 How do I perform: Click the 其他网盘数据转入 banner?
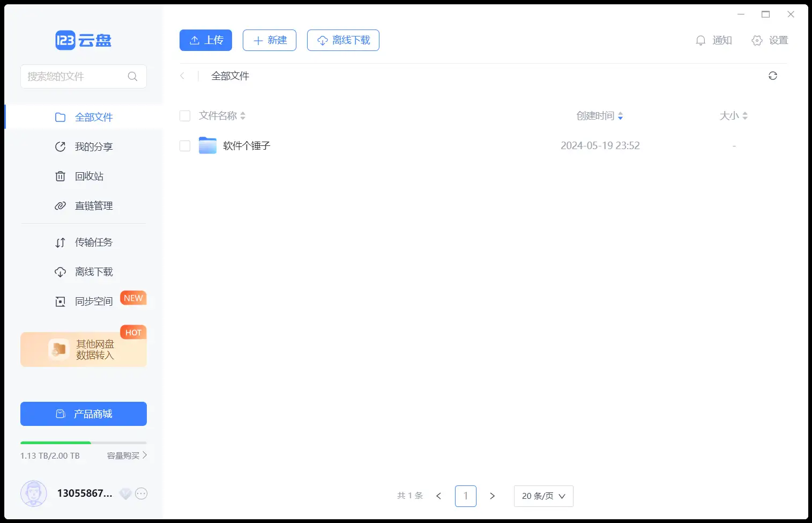pyautogui.click(x=84, y=349)
